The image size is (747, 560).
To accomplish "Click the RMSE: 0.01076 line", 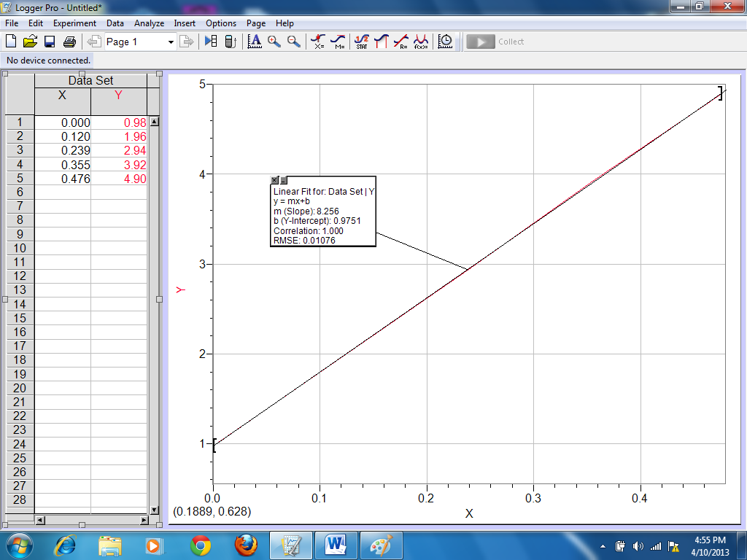I will coord(304,241).
